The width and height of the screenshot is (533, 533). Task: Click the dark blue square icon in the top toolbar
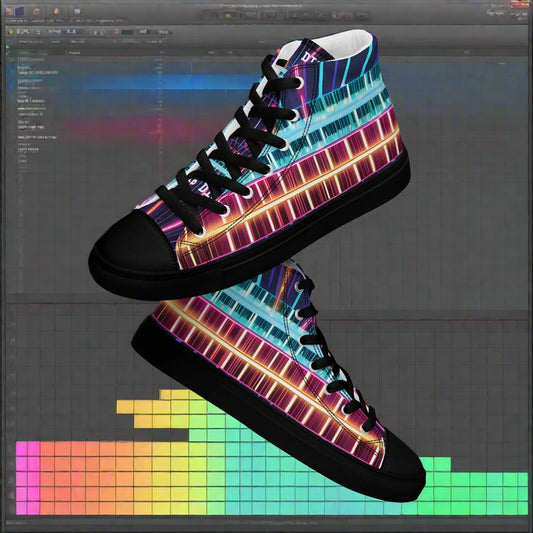20,12
